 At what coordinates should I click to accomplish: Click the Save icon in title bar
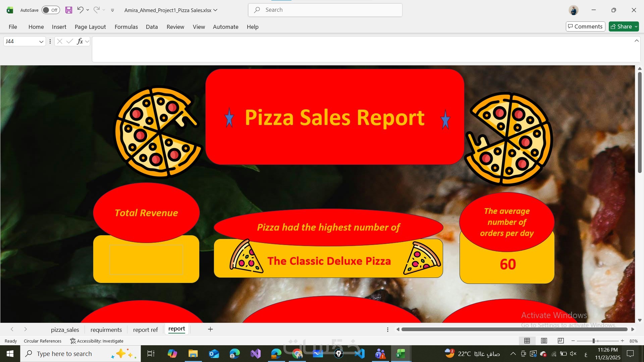click(69, 10)
